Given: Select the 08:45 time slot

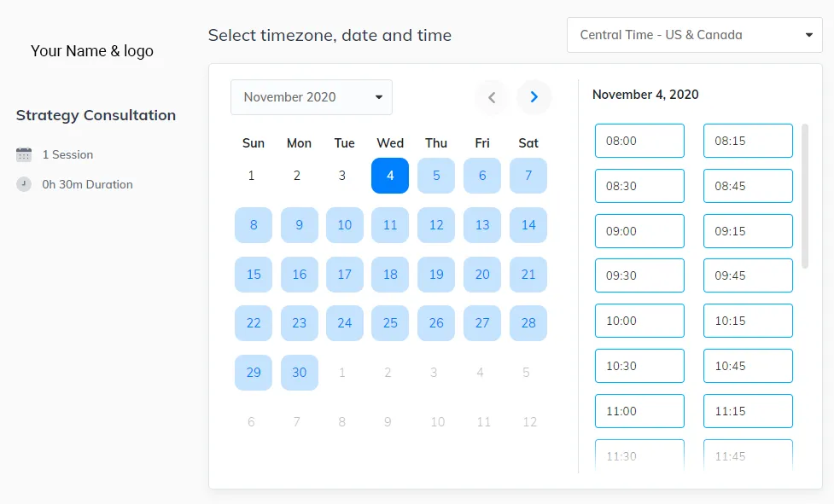Looking at the screenshot, I should click(x=748, y=186).
